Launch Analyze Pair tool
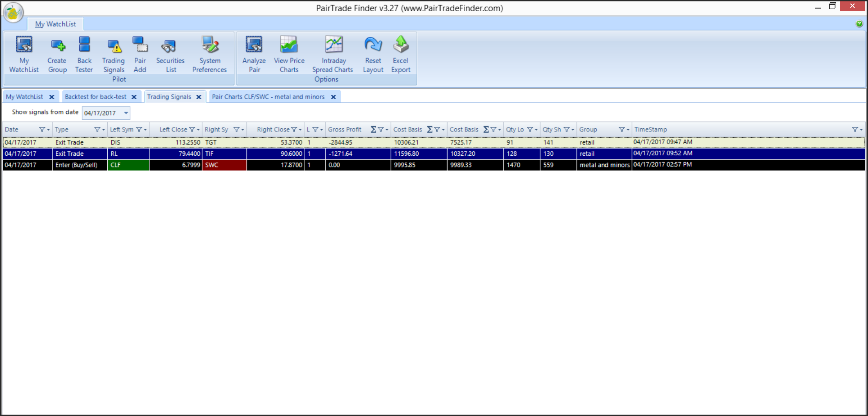 [254, 54]
